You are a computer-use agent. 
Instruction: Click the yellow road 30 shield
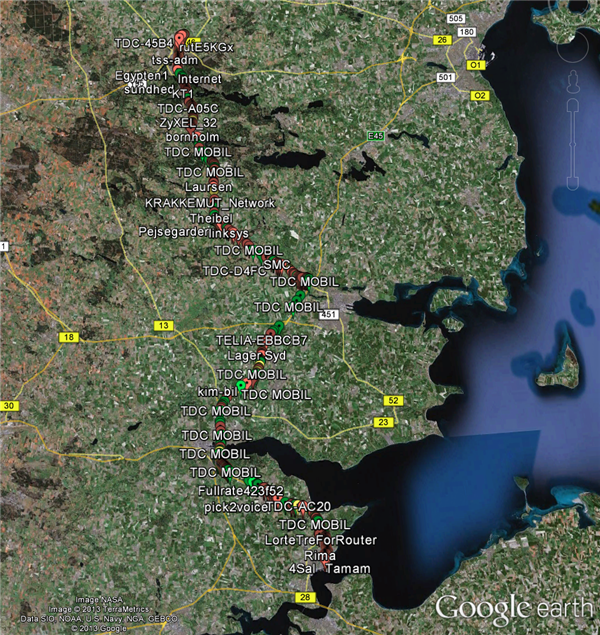pyautogui.click(x=9, y=405)
